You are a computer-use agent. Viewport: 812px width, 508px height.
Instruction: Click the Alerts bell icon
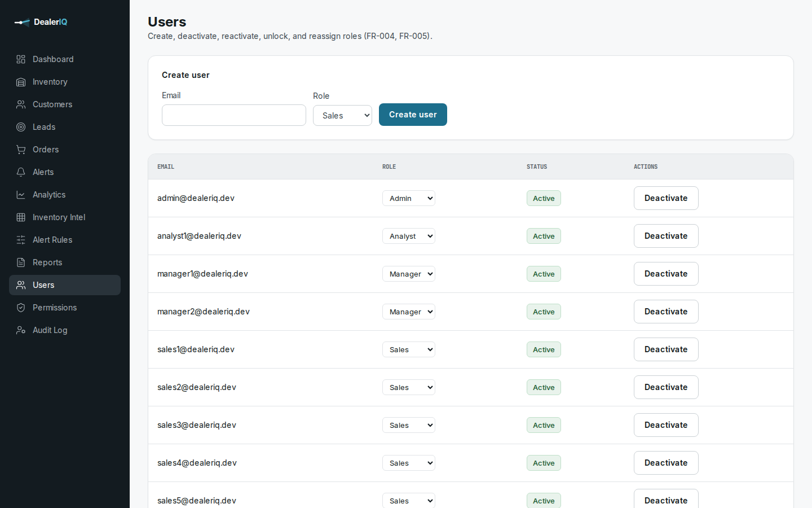[x=21, y=172]
